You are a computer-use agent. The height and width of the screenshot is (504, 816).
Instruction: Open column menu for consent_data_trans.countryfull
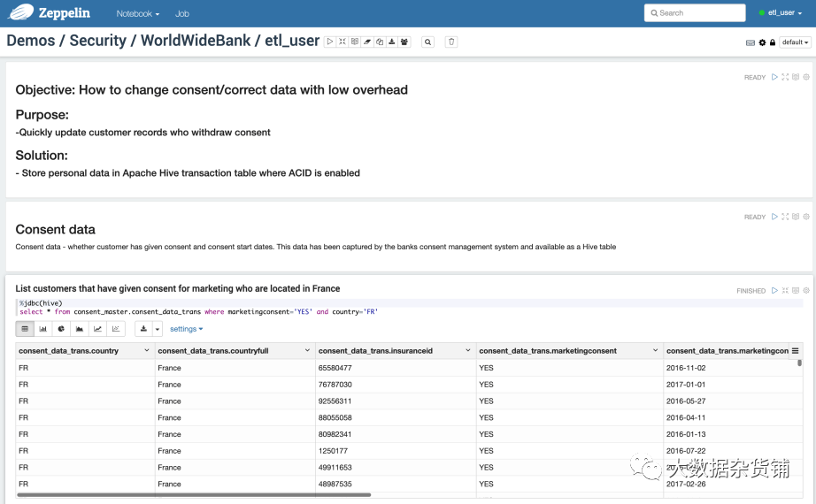pos(307,350)
